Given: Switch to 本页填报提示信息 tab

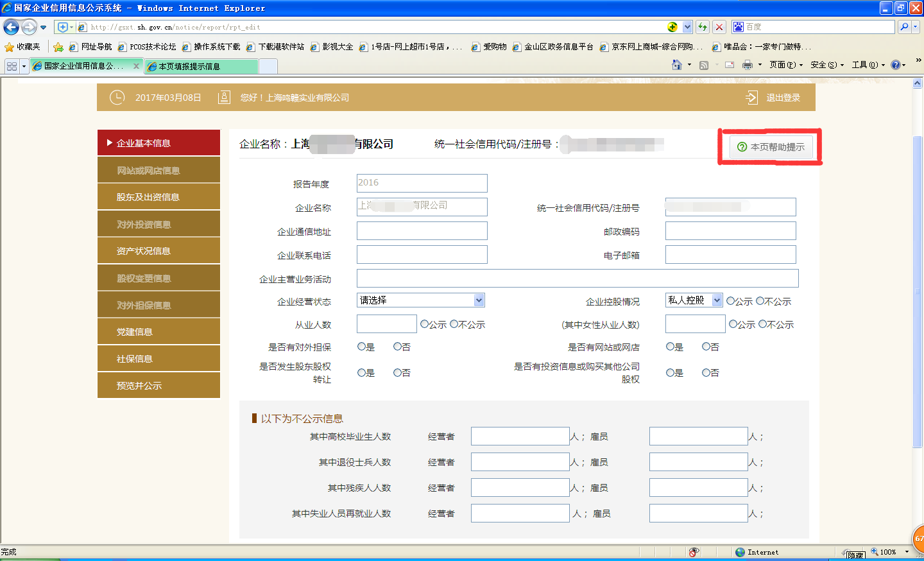Looking at the screenshot, I should point(201,66).
